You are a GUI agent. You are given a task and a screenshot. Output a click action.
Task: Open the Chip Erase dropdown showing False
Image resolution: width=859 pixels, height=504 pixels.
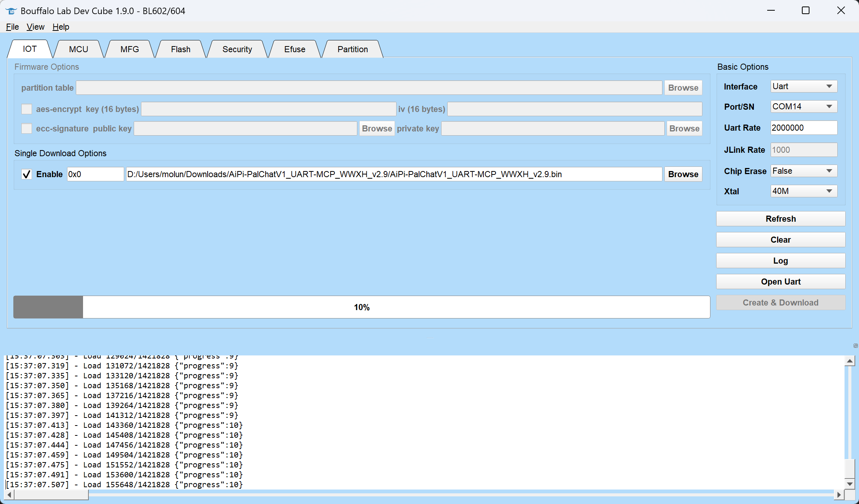pyautogui.click(x=804, y=171)
